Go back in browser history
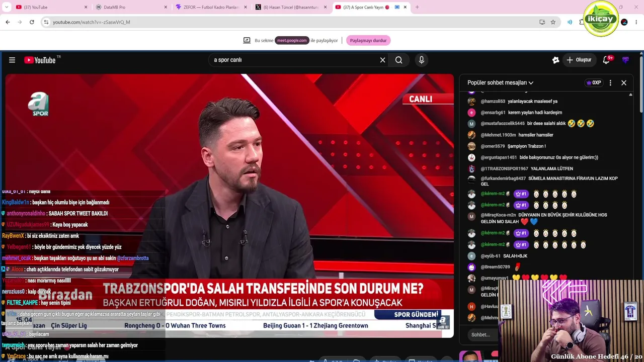The width and height of the screenshot is (644, 362). pos(8,22)
